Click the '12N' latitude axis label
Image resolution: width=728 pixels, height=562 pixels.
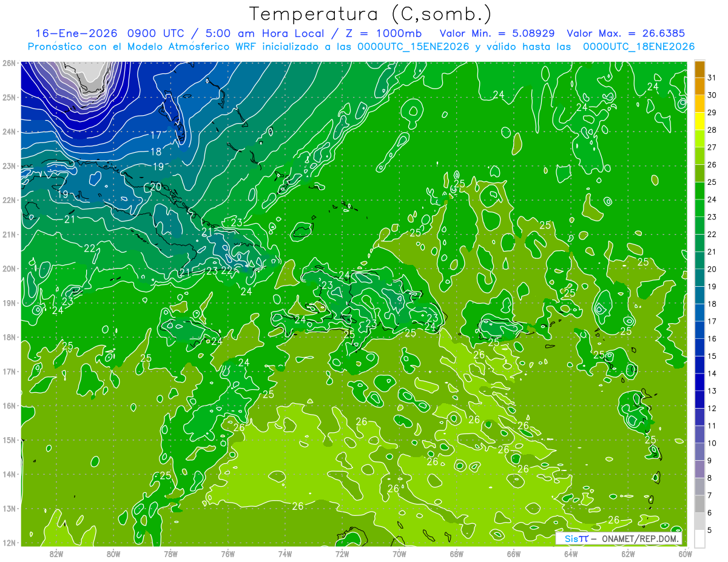click(8, 543)
